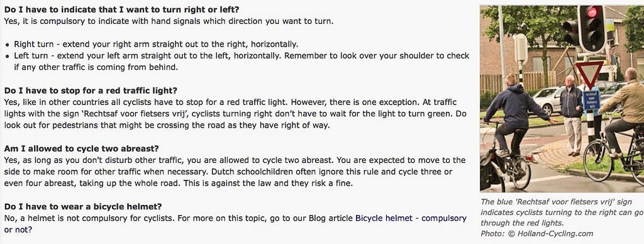
Task: Click the standing man in the photo
Action: (571, 115)
